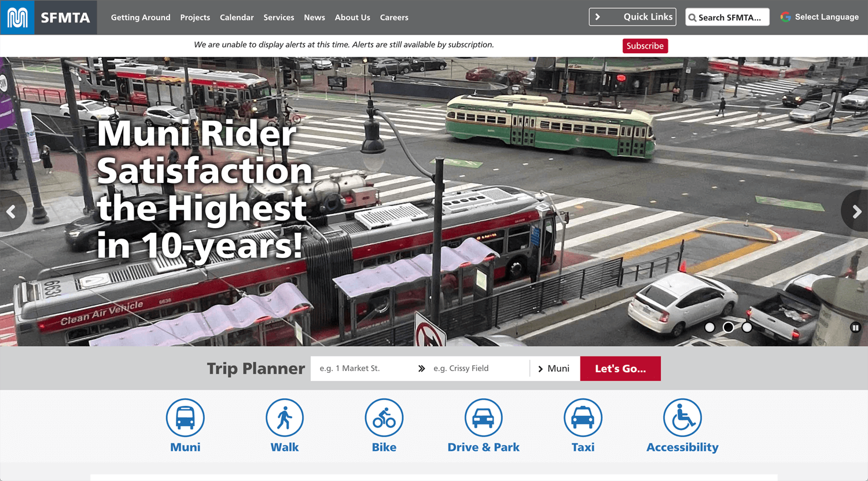Open the News menu
Image resolution: width=868 pixels, height=481 pixels.
[314, 17]
